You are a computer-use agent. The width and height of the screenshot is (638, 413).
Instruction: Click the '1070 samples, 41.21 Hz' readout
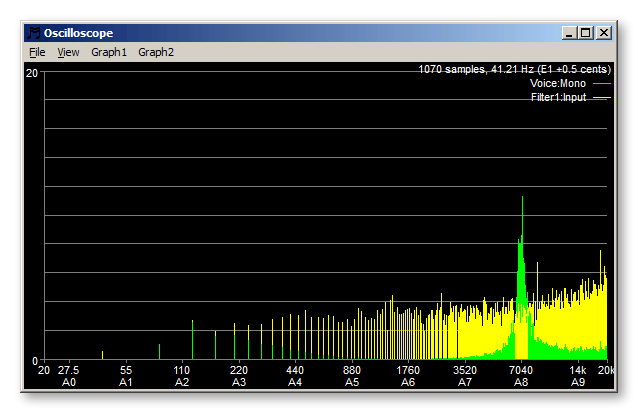point(514,69)
